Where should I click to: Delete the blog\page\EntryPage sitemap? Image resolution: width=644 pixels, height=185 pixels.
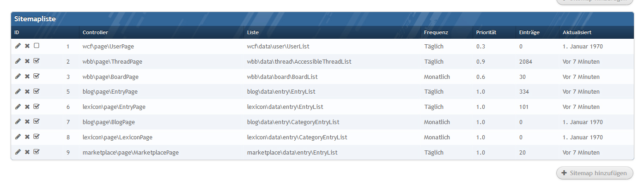click(x=27, y=92)
